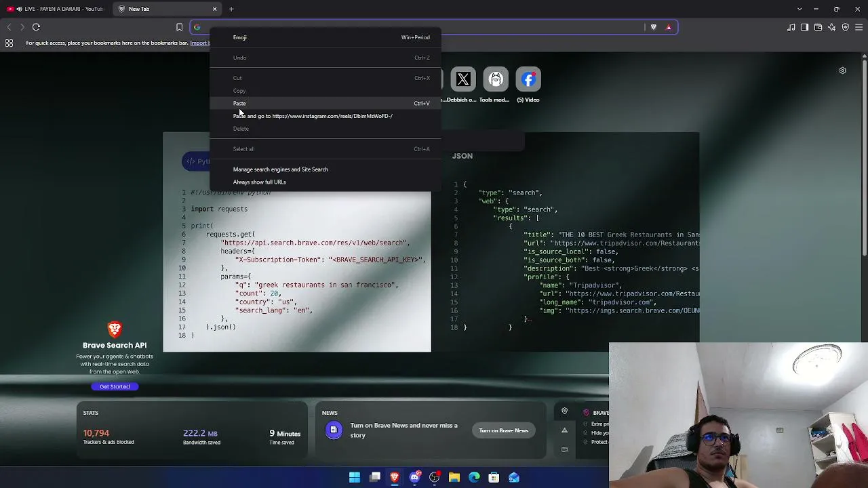Open the Tools mod shortcut tile
Image resolution: width=868 pixels, height=488 pixels.
496,80
